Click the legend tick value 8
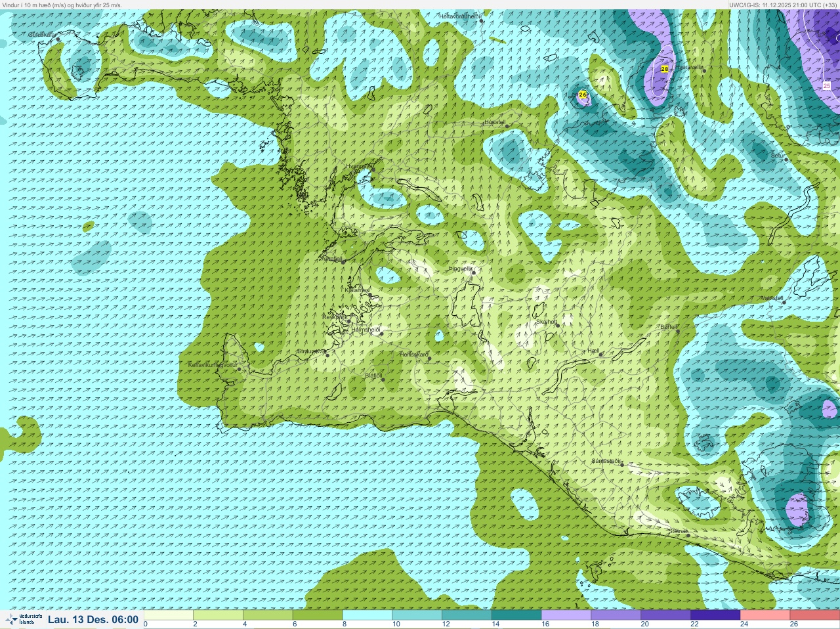This screenshot has width=840, height=629. (343, 624)
